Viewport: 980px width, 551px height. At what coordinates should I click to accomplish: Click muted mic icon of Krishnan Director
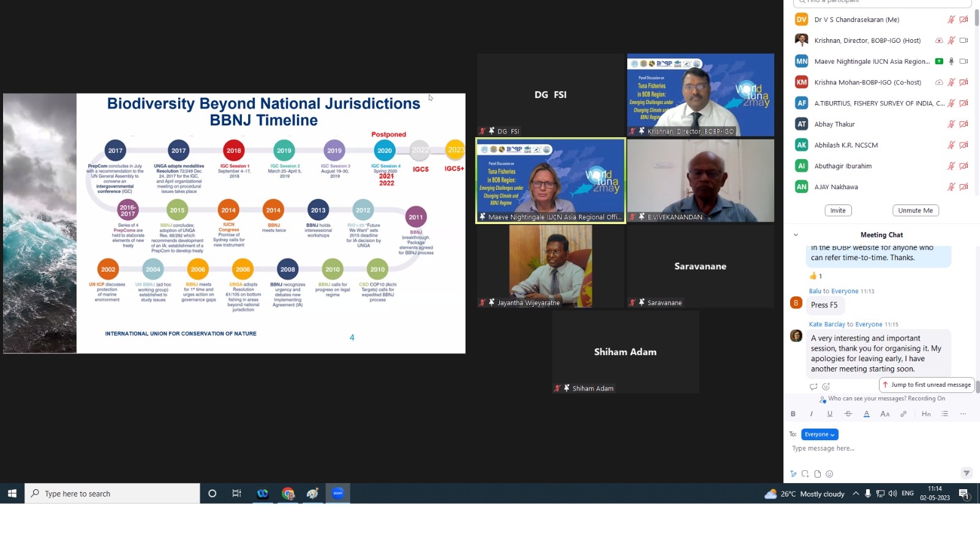pos(951,40)
